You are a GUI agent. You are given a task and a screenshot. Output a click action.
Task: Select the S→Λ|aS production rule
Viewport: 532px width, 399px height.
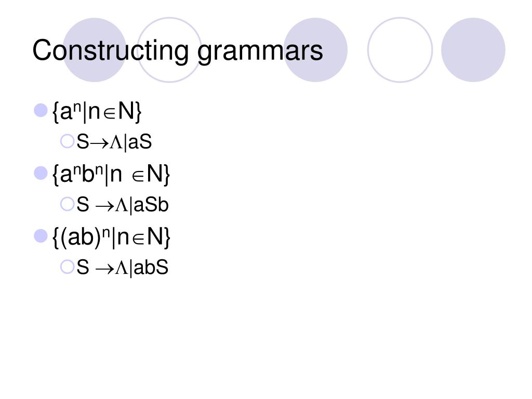(114, 142)
